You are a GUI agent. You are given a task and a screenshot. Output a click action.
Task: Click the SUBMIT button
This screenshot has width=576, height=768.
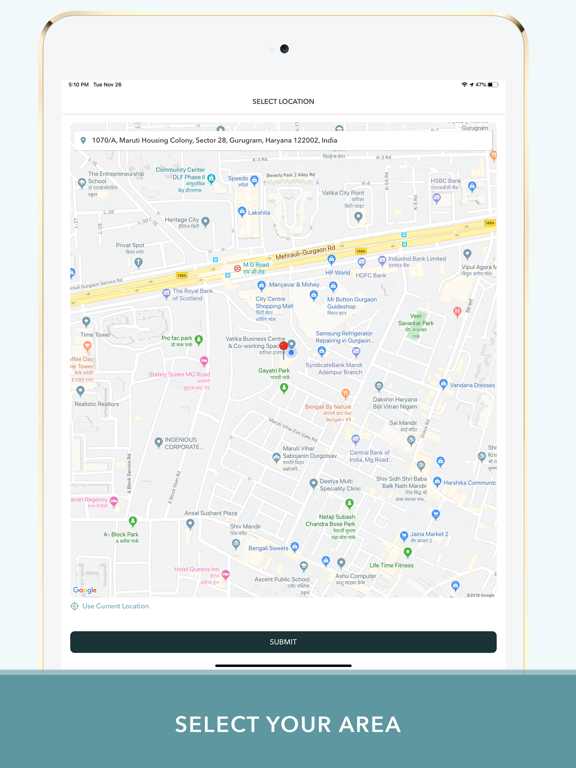point(283,642)
